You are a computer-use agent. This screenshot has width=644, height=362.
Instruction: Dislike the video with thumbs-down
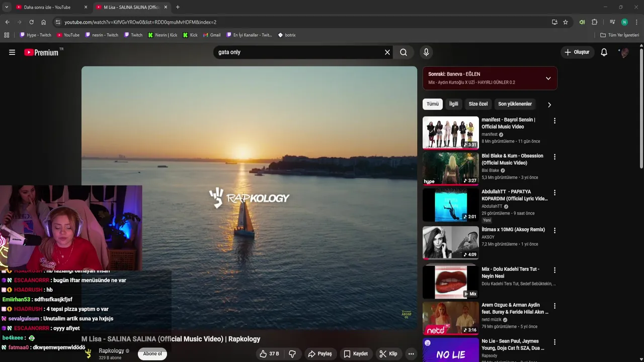point(292,354)
